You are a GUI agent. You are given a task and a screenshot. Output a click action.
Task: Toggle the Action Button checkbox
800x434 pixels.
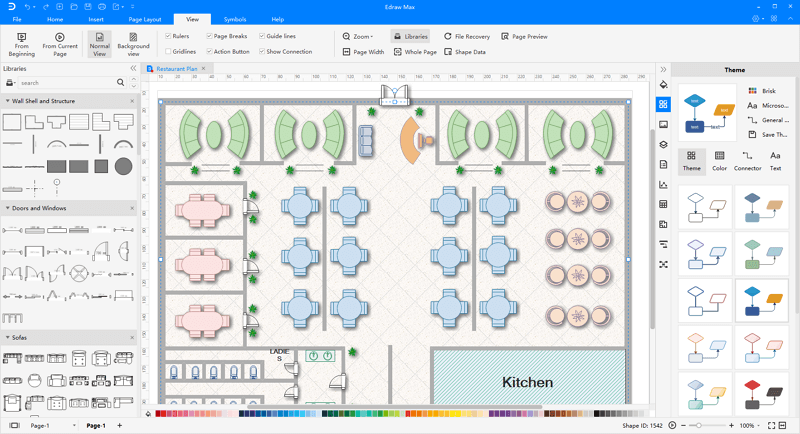click(209, 52)
